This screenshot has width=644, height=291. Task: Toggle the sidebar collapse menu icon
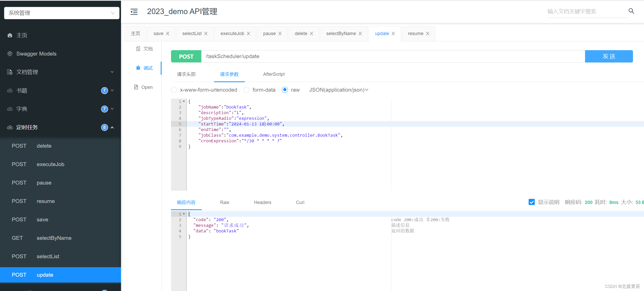pos(134,12)
